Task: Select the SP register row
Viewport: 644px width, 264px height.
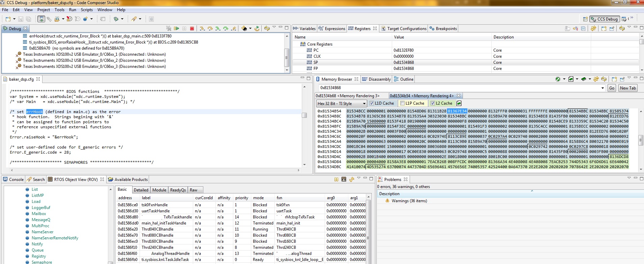Action: tap(465, 62)
